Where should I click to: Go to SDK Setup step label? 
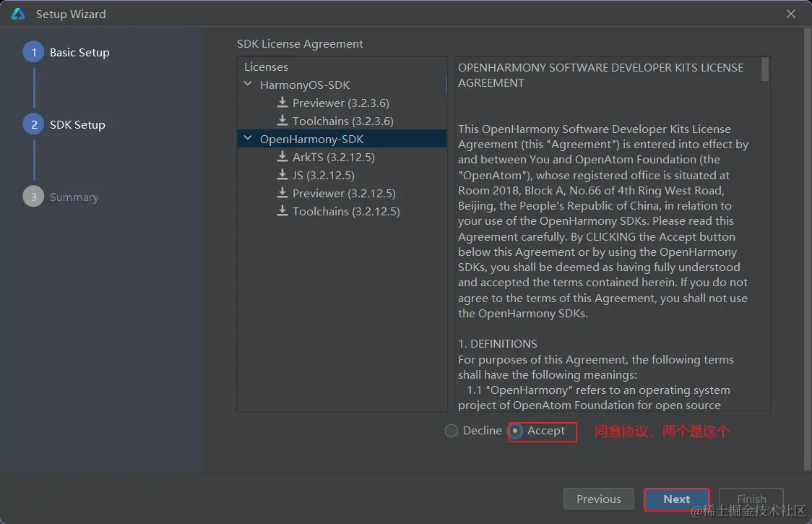click(77, 125)
